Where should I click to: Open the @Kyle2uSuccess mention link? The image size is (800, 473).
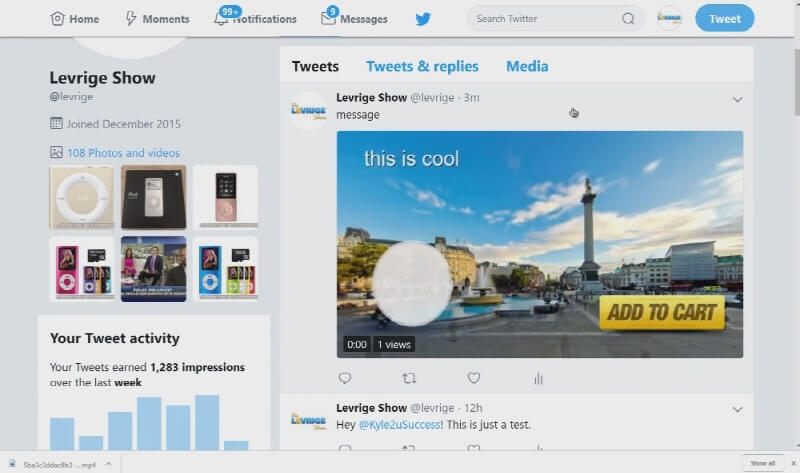400,425
